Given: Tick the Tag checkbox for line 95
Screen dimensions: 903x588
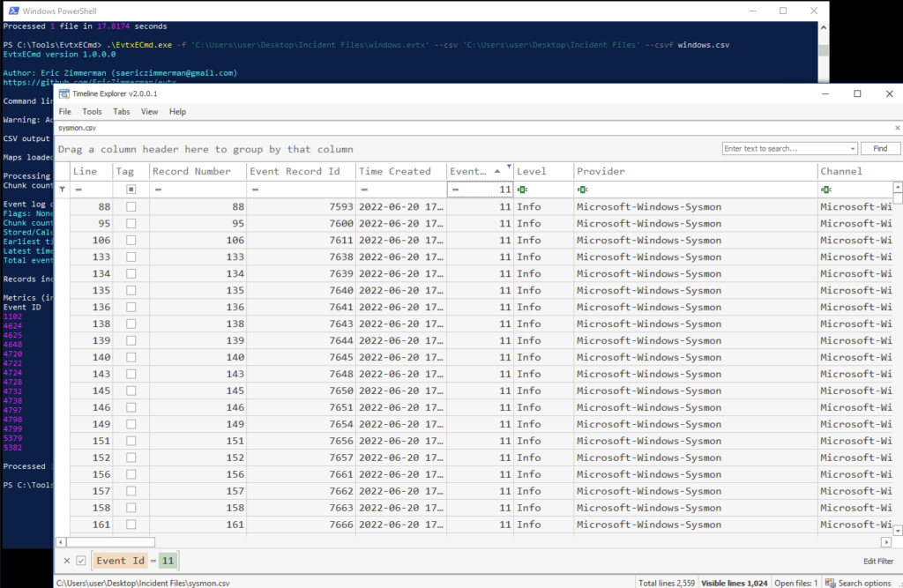Looking at the screenshot, I should [131, 223].
